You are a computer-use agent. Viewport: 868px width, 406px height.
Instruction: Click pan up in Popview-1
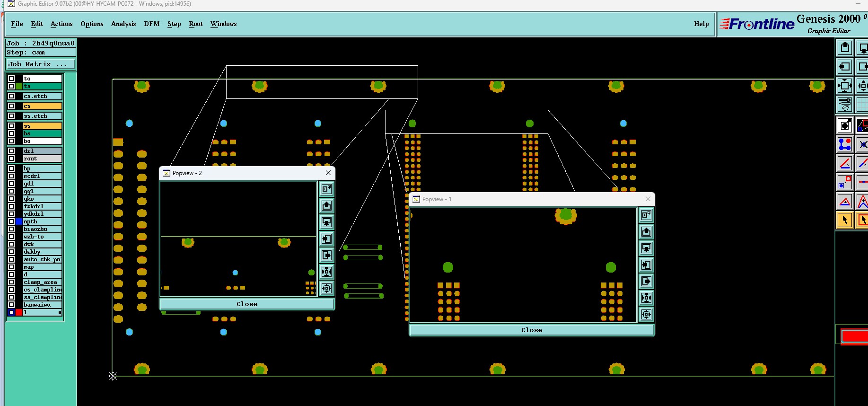click(646, 232)
